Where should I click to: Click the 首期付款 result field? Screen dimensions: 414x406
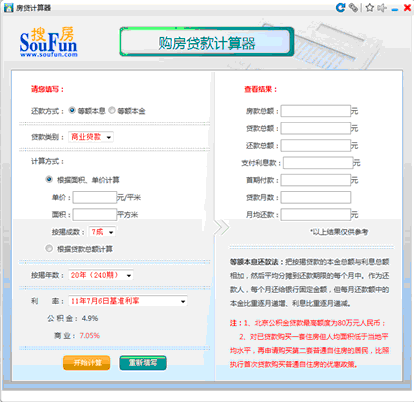coord(316,180)
